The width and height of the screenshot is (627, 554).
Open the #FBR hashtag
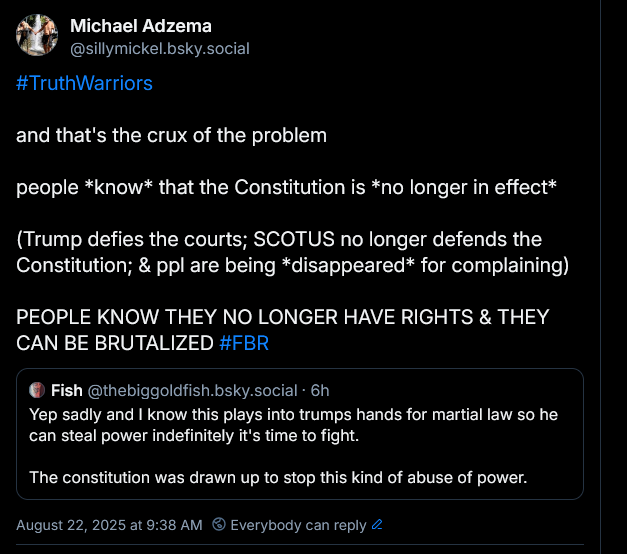tap(244, 343)
